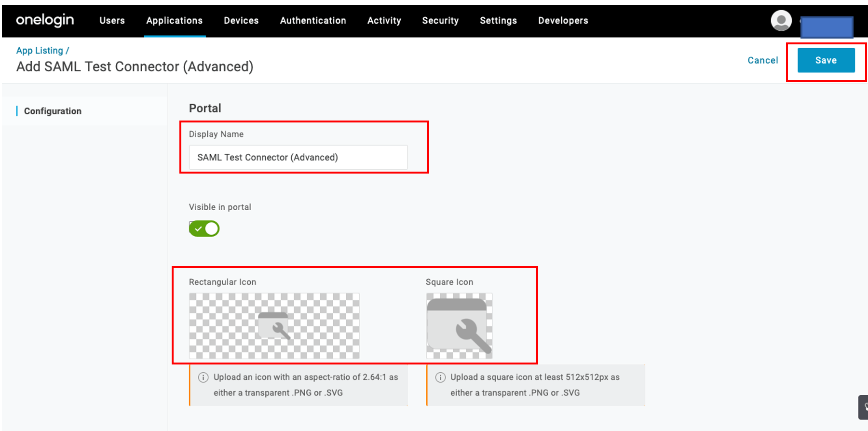This screenshot has width=868, height=431.
Task: Upload a new Rectangular Icon image
Action: click(x=274, y=326)
